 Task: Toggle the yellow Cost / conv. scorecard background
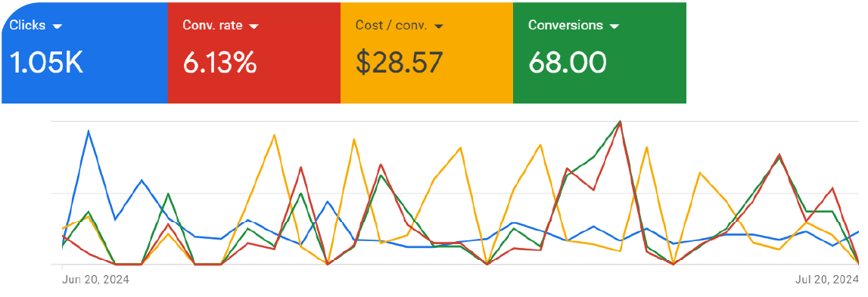click(427, 53)
